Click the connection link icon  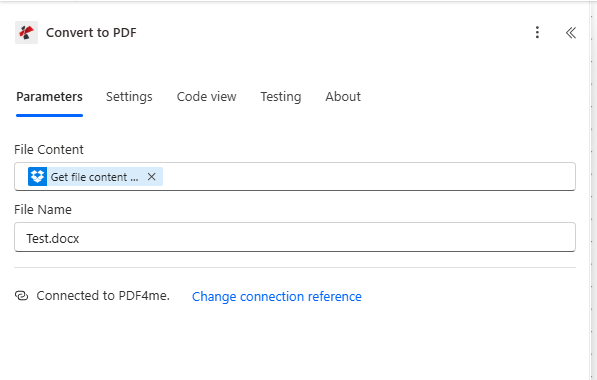(22, 296)
